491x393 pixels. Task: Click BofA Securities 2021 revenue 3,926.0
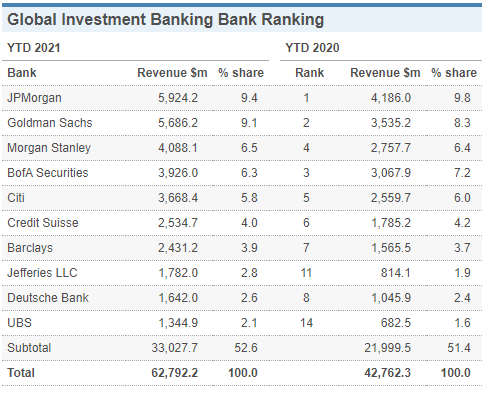click(x=178, y=173)
